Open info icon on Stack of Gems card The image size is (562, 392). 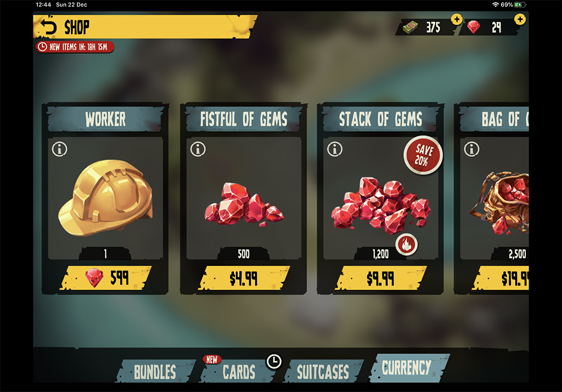[335, 149]
